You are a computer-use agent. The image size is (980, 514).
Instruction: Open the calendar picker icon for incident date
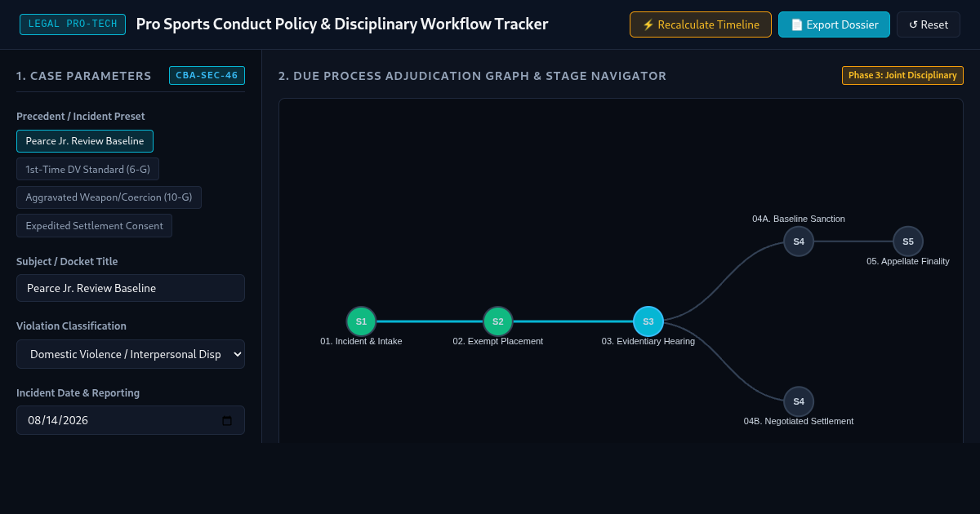click(x=227, y=421)
